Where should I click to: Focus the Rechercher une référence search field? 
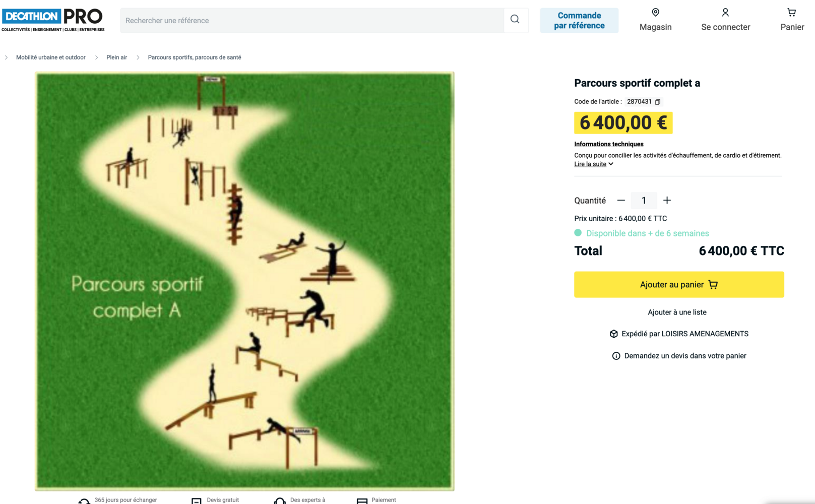(311, 21)
